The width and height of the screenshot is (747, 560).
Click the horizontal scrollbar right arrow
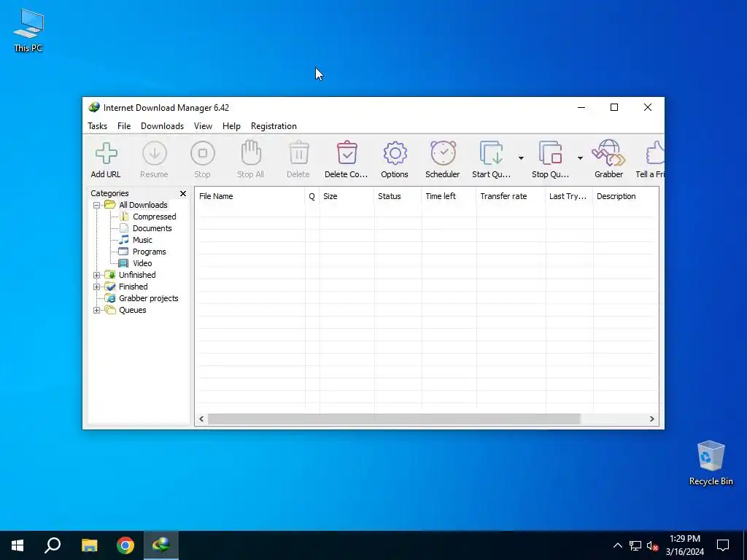(651, 419)
